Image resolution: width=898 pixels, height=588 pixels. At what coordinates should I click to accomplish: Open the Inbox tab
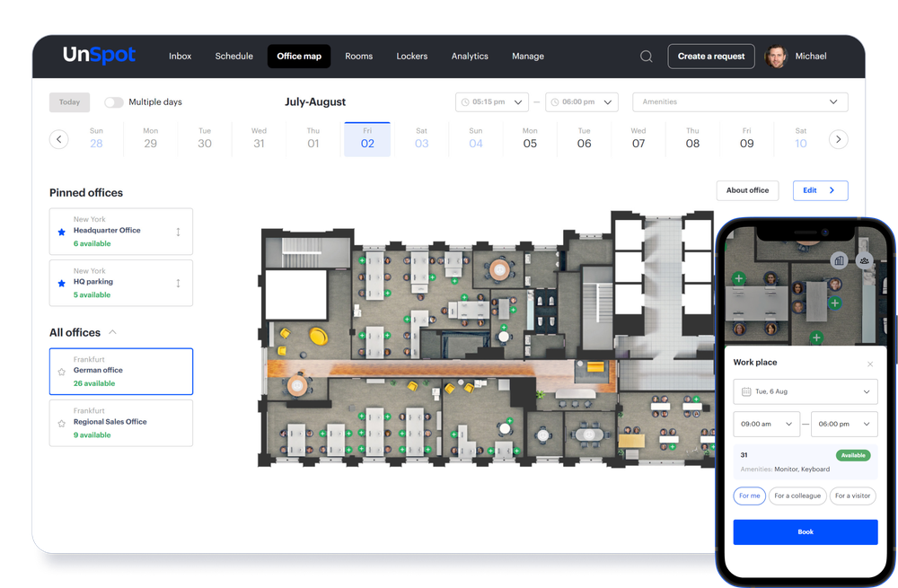click(180, 57)
